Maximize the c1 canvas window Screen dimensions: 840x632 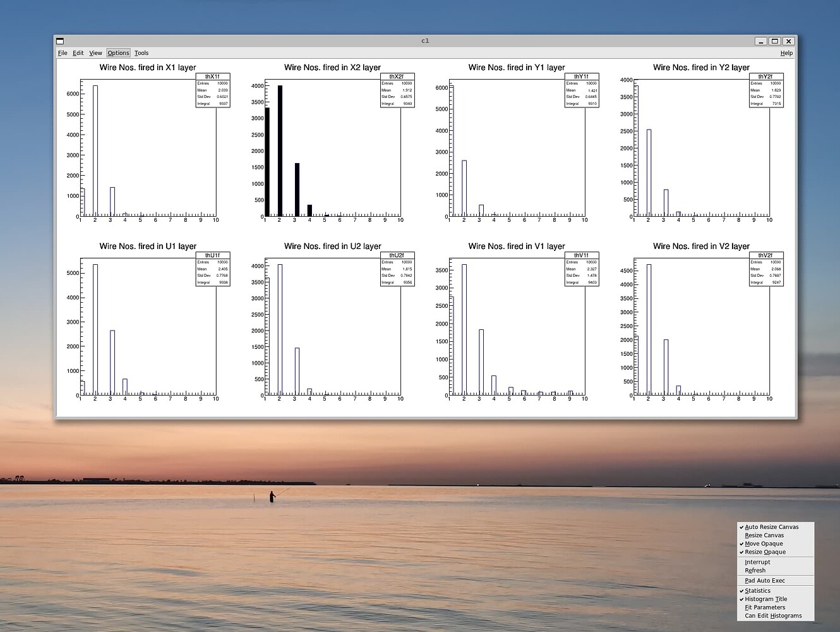[x=775, y=41]
